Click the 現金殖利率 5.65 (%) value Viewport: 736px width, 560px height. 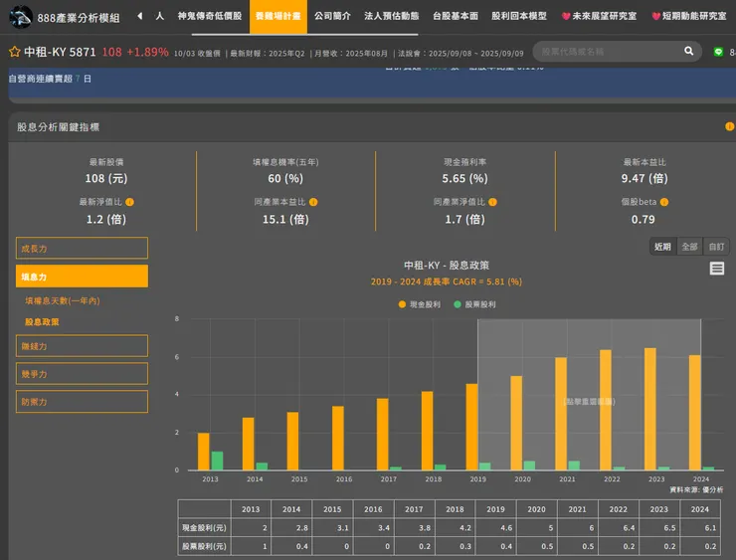464,178
